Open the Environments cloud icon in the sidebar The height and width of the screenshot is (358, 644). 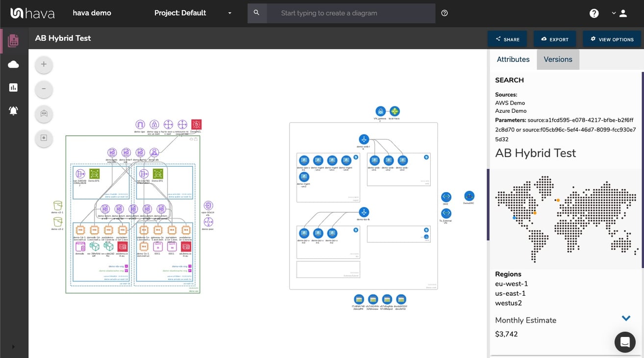pyautogui.click(x=13, y=64)
